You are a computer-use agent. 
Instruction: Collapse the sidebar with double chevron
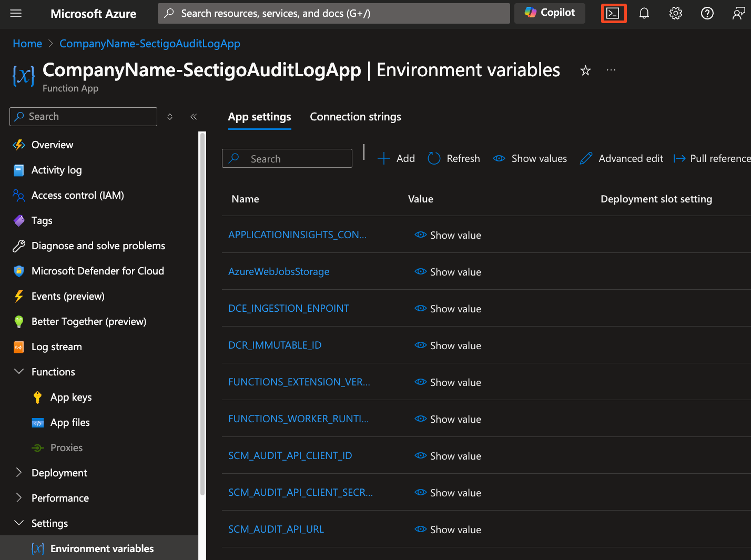pyautogui.click(x=194, y=117)
